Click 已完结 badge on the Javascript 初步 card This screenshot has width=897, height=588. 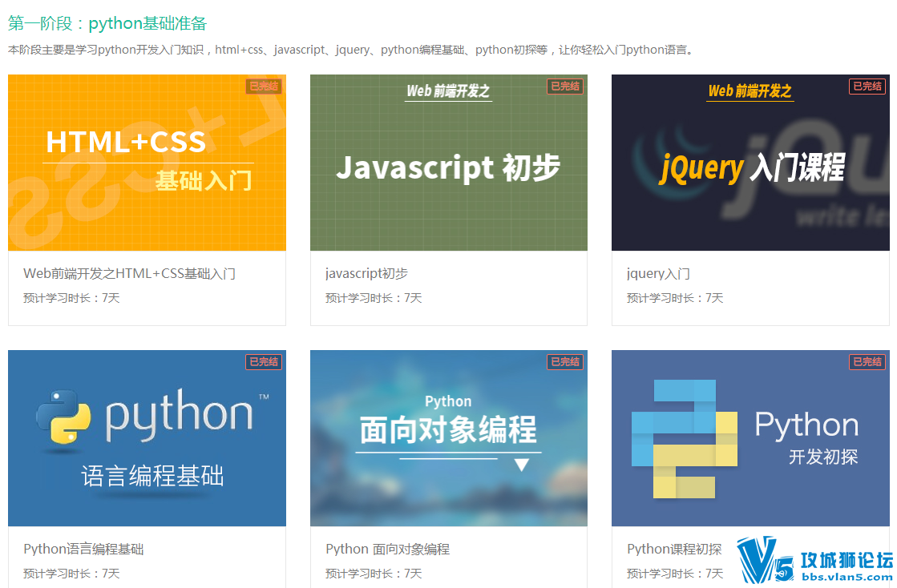[x=565, y=87]
